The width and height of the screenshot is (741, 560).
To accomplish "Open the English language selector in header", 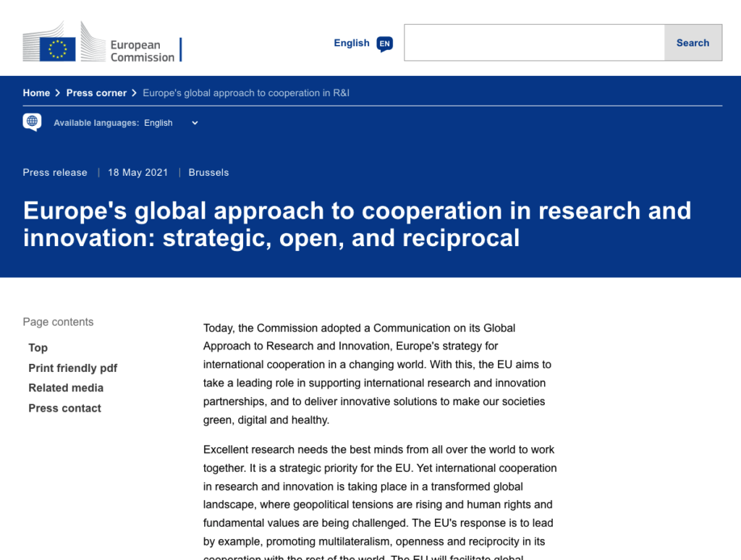I will tap(352, 43).
